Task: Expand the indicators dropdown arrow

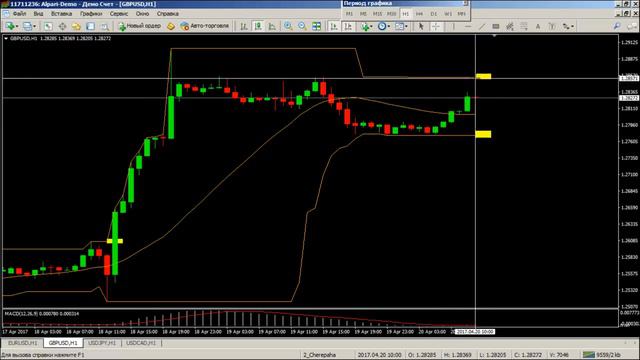Action: (x=371, y=26)
